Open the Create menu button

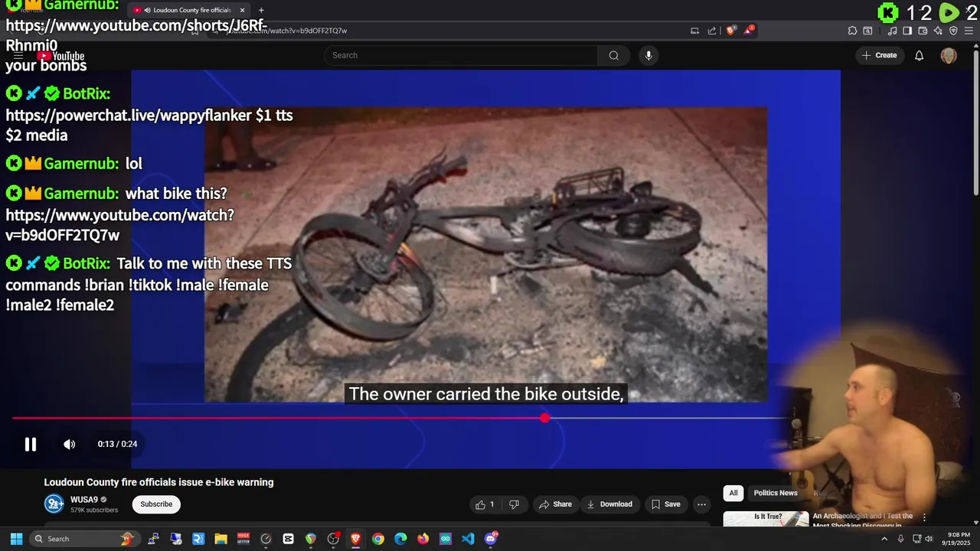(x=879, y=55)
